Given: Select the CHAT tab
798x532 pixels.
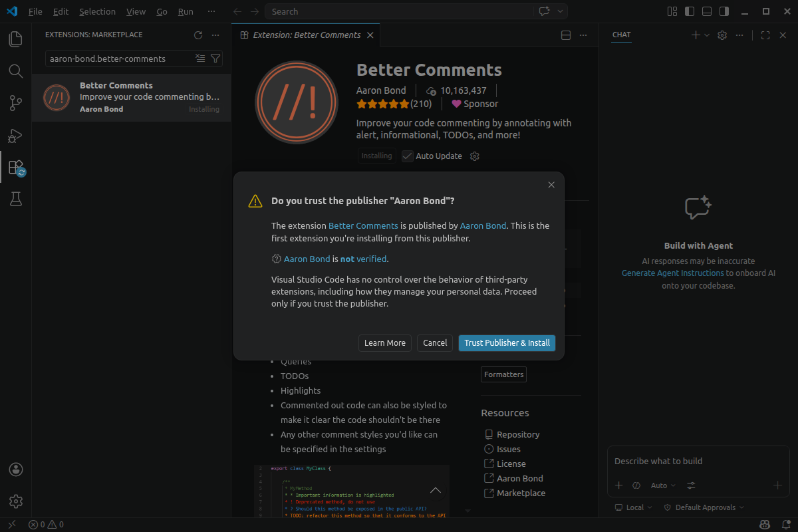Looking at the screenshot, I should [622, 35].
